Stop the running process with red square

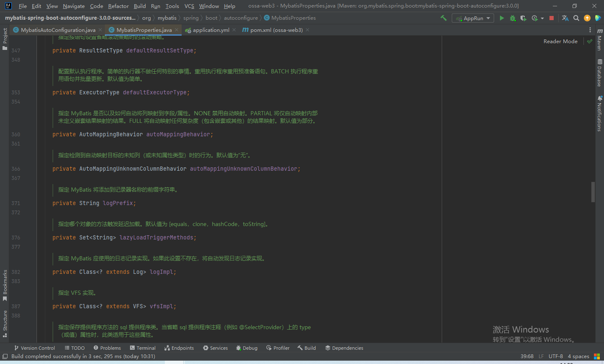point(552,18)
